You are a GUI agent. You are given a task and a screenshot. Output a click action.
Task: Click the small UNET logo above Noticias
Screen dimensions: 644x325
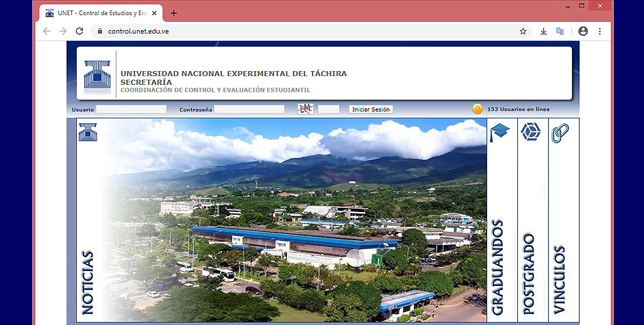[88, 132]
